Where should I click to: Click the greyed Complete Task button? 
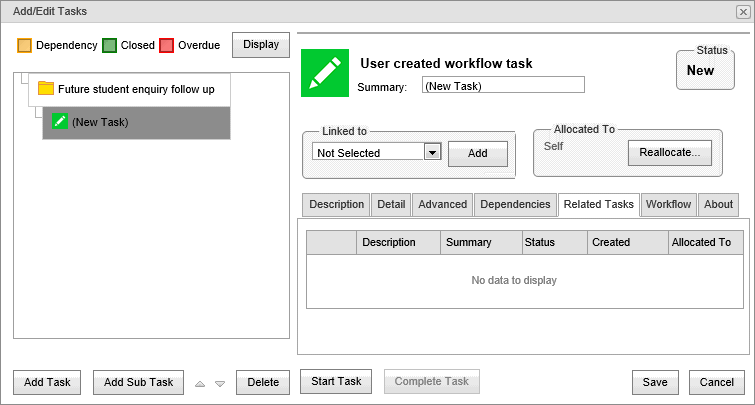tap(431, 381)
